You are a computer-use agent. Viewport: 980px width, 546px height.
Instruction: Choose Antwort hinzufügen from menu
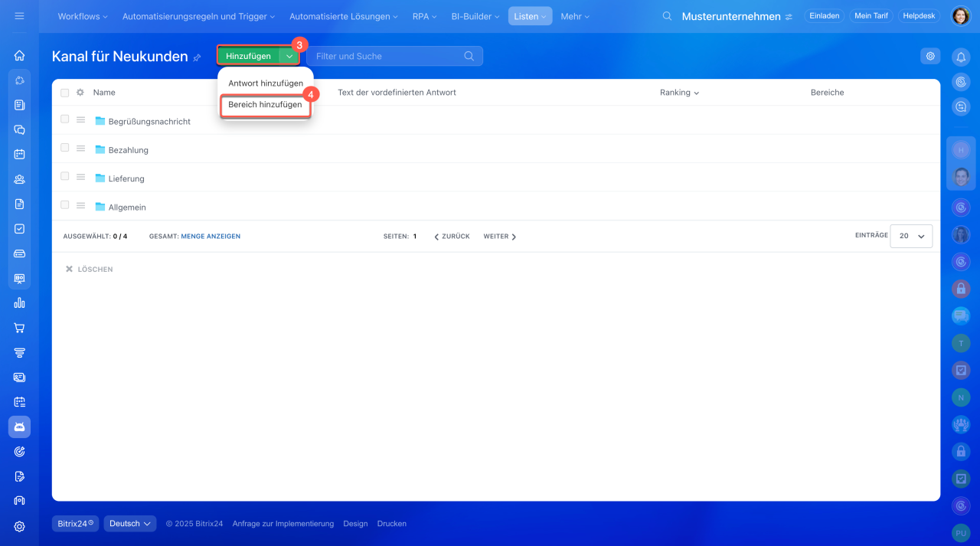[x=266, y=83]
